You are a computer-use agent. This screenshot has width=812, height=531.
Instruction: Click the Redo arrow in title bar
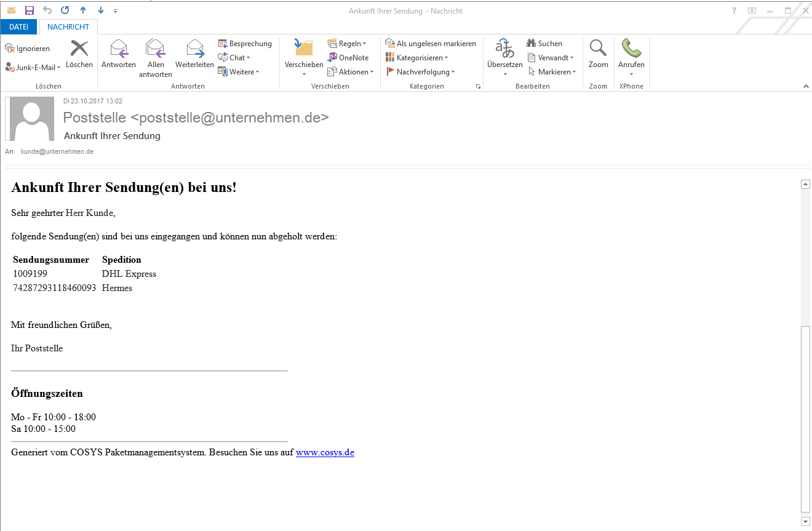[65, 10]
